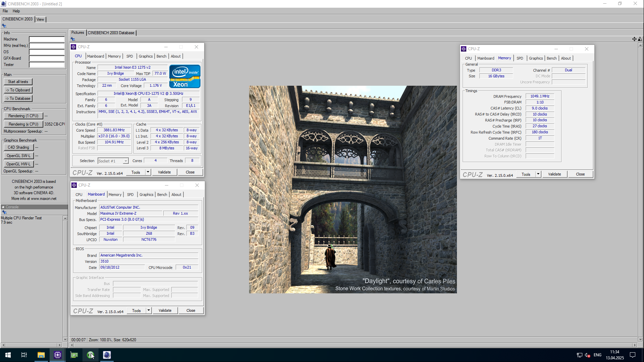Open Mainboard tab in top-left CPU-Z window
The width and height of the screenshot is (644, 362).
coord(96,56)
